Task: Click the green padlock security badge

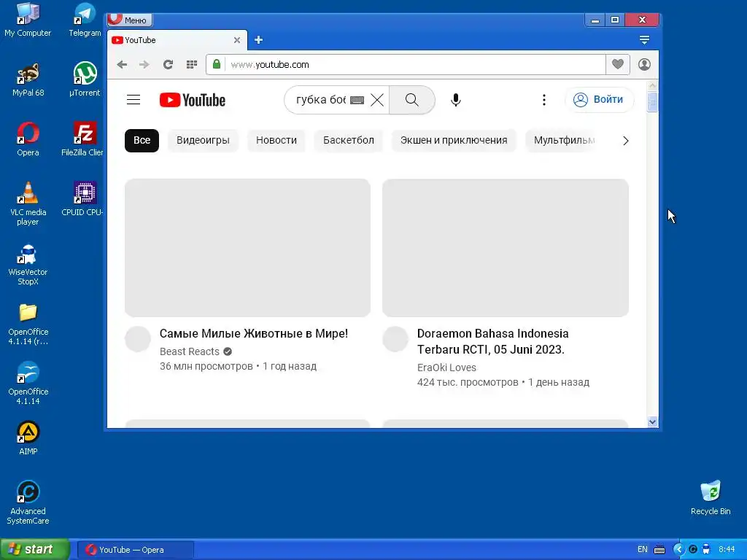Action: click(217, 64)
